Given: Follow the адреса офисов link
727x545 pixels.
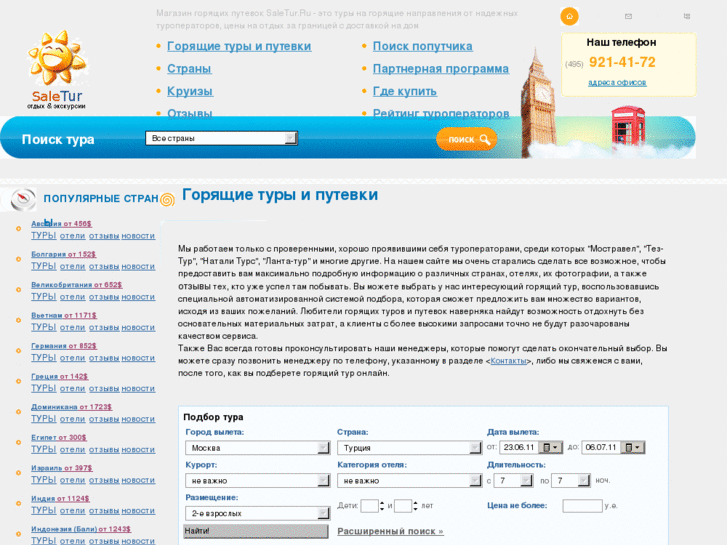Looking at the screenshot, I should [617, 83].
